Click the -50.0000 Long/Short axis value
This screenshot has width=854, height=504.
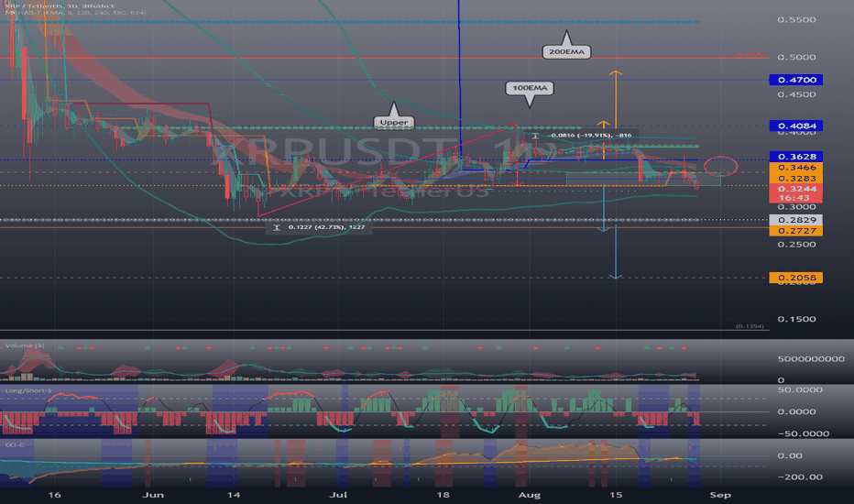(x=804, y=434)
